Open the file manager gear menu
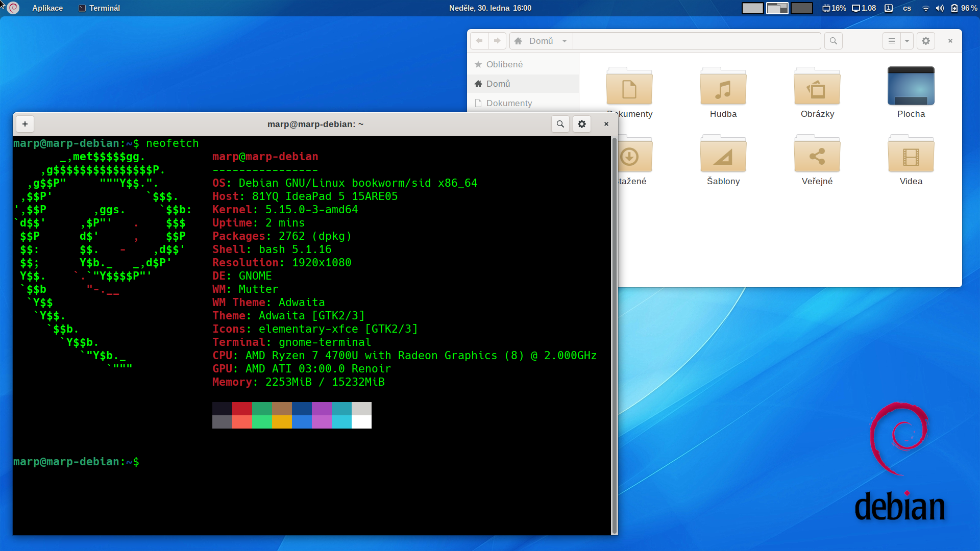 tap(926, 41)
